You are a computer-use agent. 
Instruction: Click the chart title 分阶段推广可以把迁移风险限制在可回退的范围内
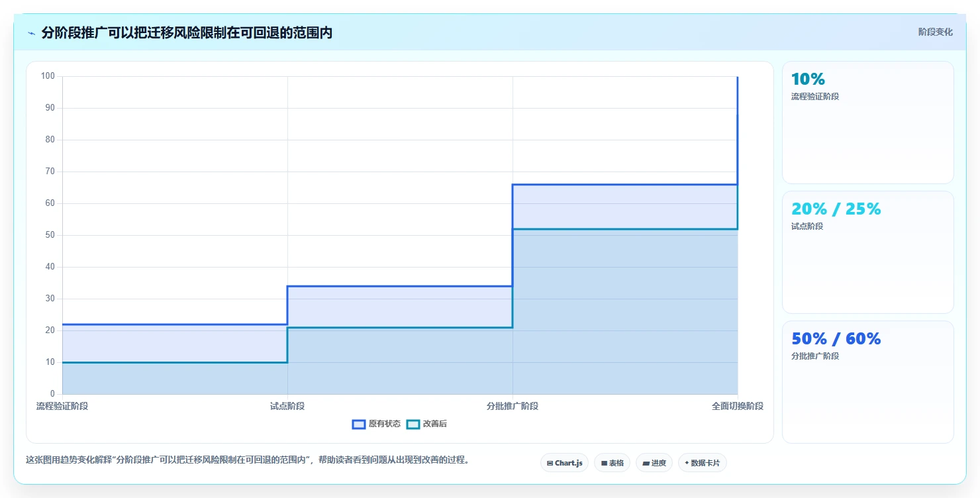[x=187, y=33]
